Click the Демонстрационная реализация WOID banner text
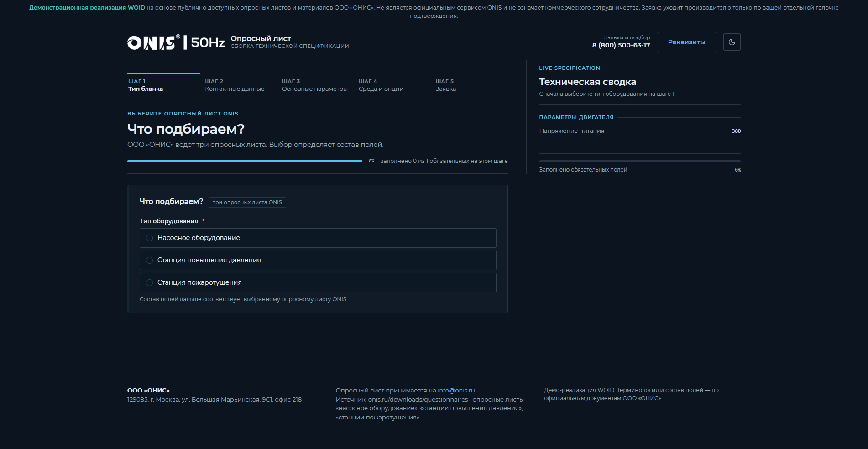This screenshot has width=868, height=449. 87,8
